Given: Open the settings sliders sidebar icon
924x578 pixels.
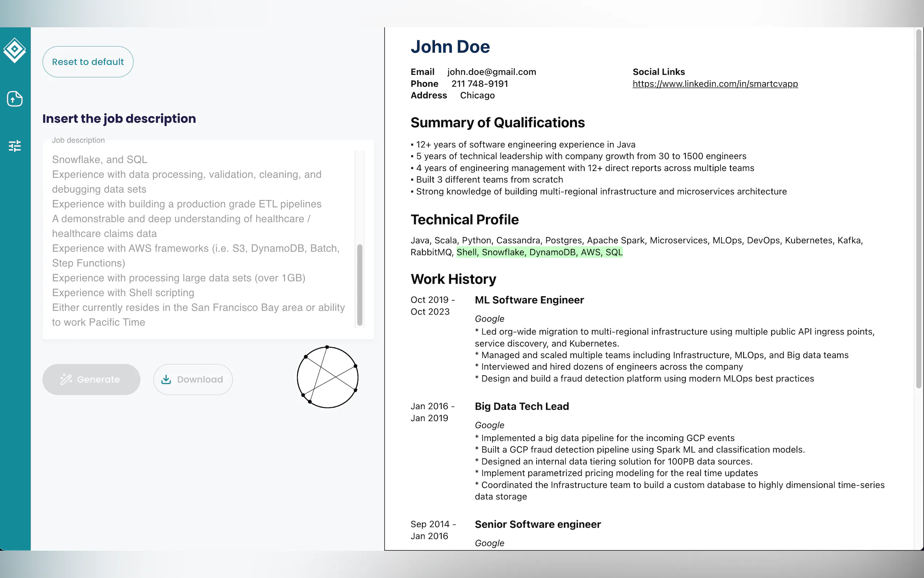Looking at the screenshot, I should (15, 146).
